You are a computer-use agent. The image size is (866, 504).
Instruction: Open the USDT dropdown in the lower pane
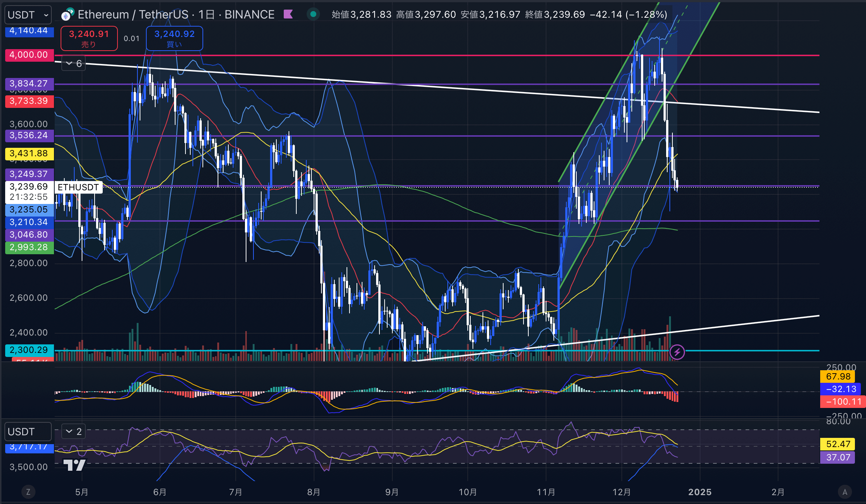coord(28,432)
